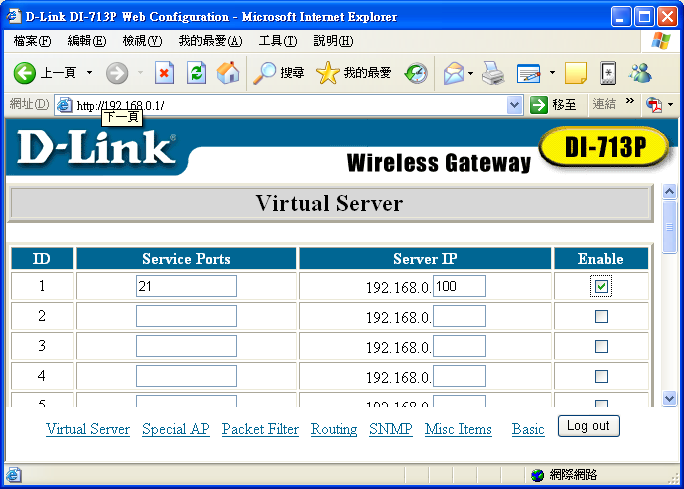684x489 pixels.
Task: Open the Virtual Server link
Action: 88,429
